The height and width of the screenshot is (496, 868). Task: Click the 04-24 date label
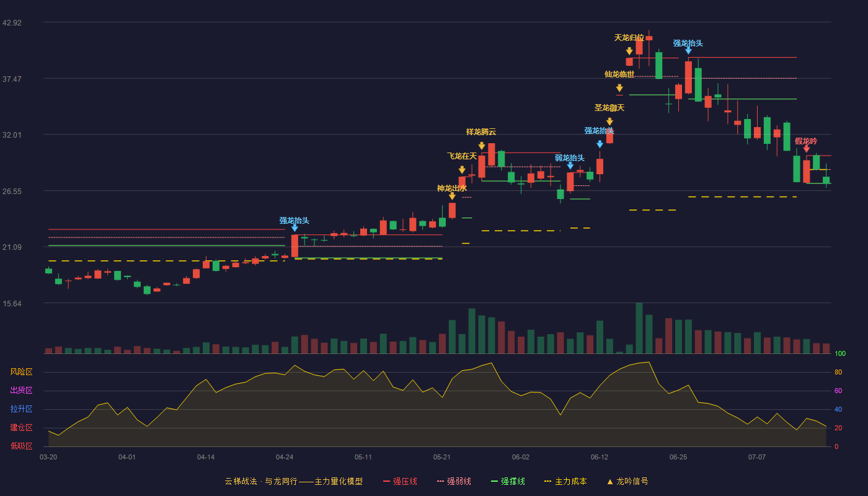click(x=285, y=457)
